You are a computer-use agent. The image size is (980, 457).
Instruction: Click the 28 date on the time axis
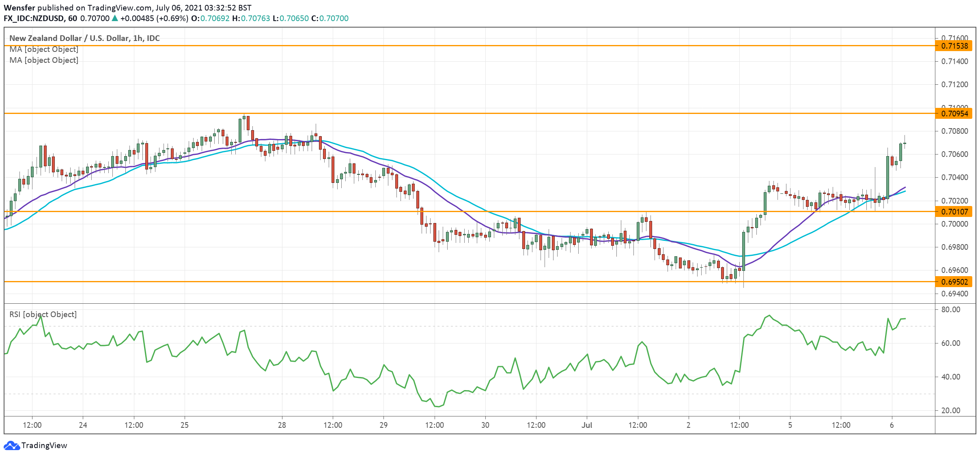[282, 425]
